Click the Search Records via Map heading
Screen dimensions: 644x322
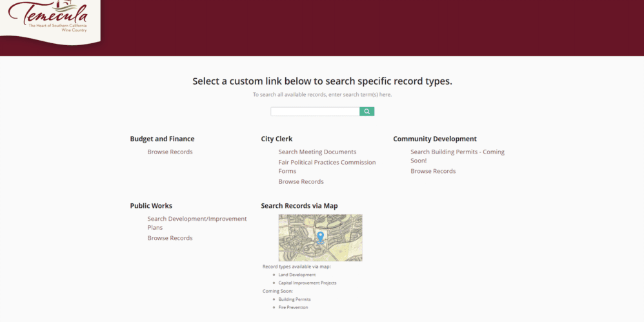(299, 206)
